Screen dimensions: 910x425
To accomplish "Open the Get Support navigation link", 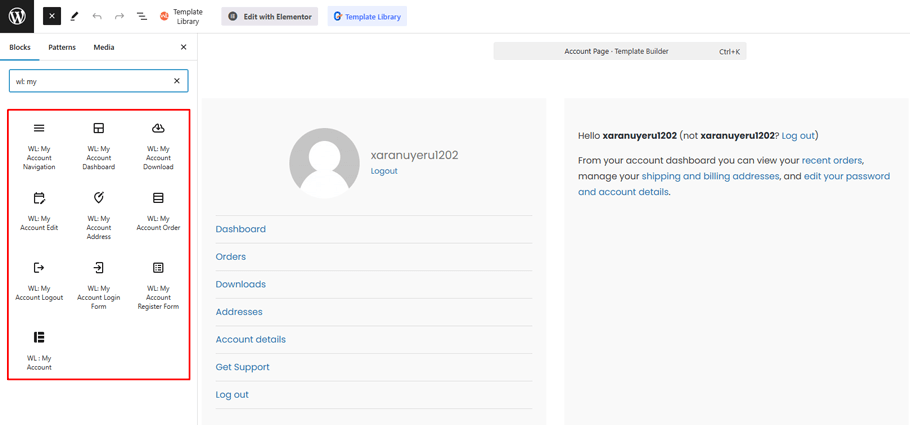I will point(242,367).
